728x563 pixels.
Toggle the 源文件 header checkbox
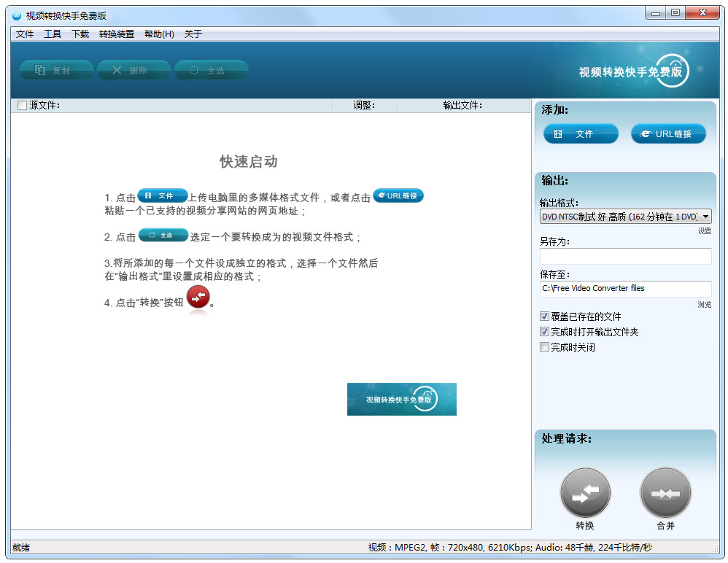21,105
